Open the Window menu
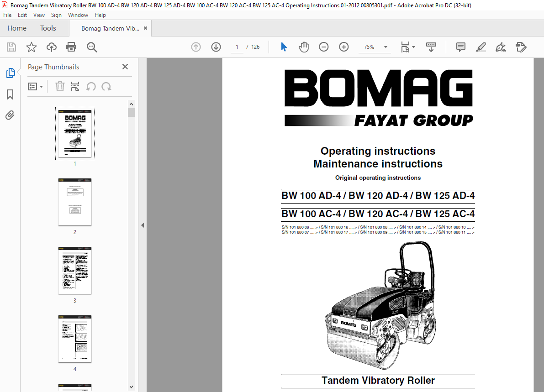The width and height of the screenshot is (544, 392). tap(78, 15)
